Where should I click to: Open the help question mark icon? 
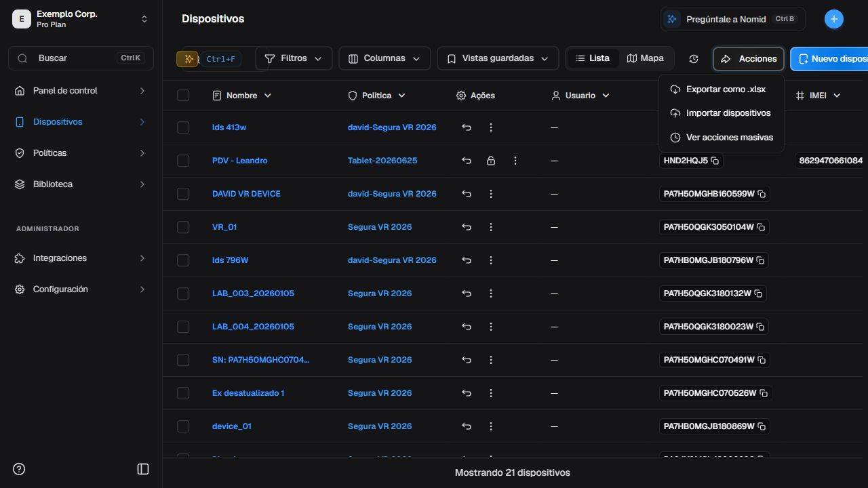pos(19,469)
